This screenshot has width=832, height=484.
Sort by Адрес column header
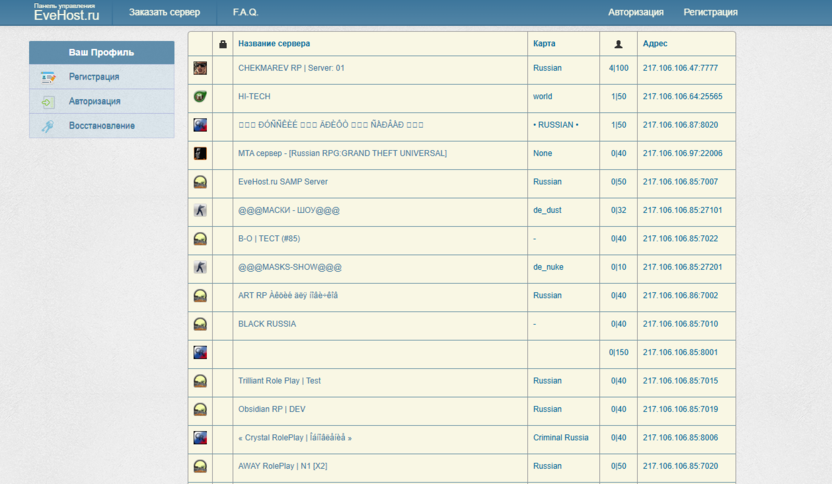(655, 44)
